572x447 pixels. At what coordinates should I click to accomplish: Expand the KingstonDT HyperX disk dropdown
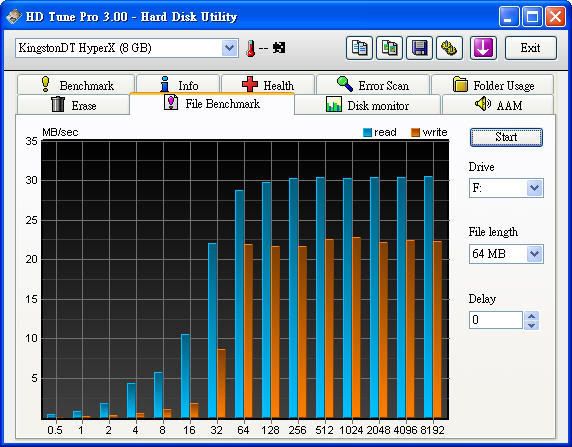point(229,48)
